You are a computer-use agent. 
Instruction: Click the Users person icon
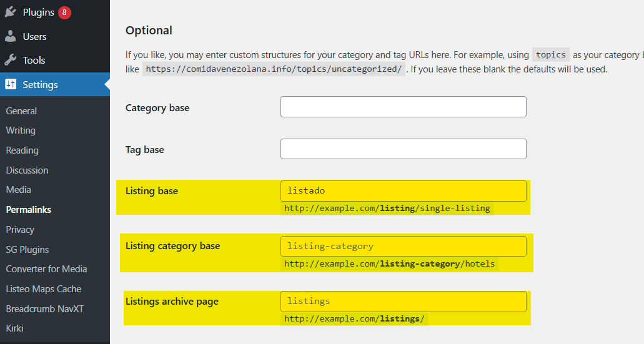(x=10, y=36)
